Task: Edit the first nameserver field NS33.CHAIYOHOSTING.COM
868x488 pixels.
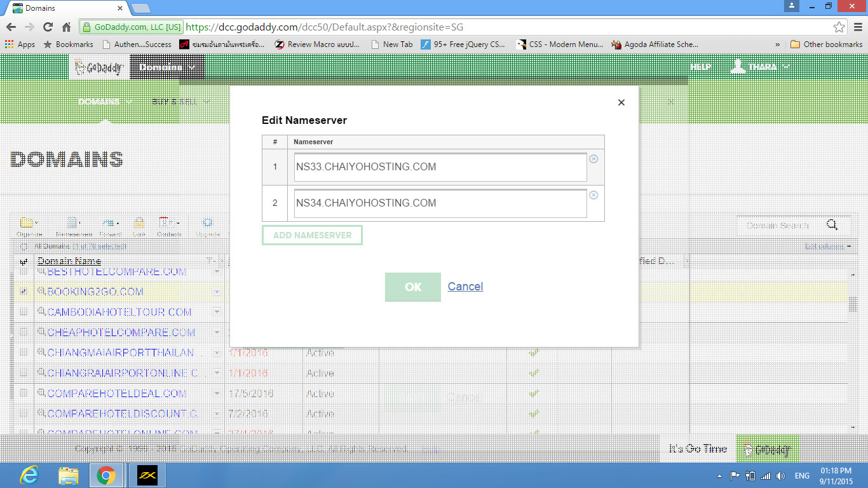Action: pos(440,167)
